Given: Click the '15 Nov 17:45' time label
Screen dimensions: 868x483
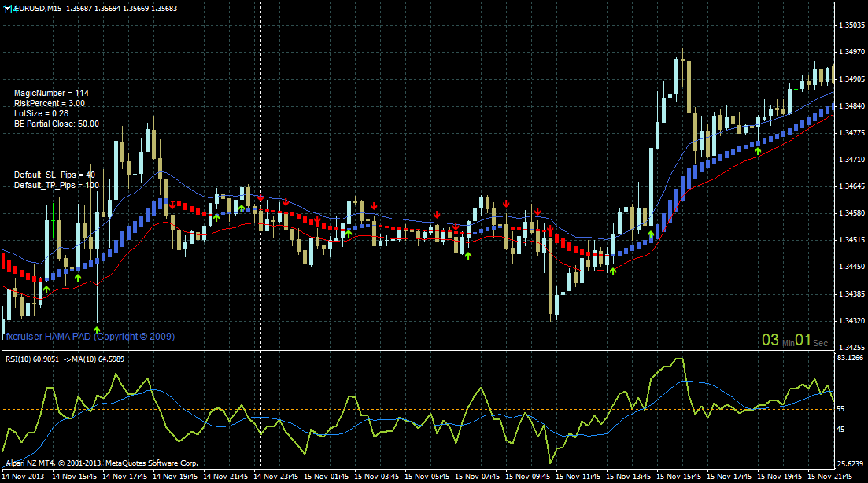Looking at the screenshot, I should point(729,477).
